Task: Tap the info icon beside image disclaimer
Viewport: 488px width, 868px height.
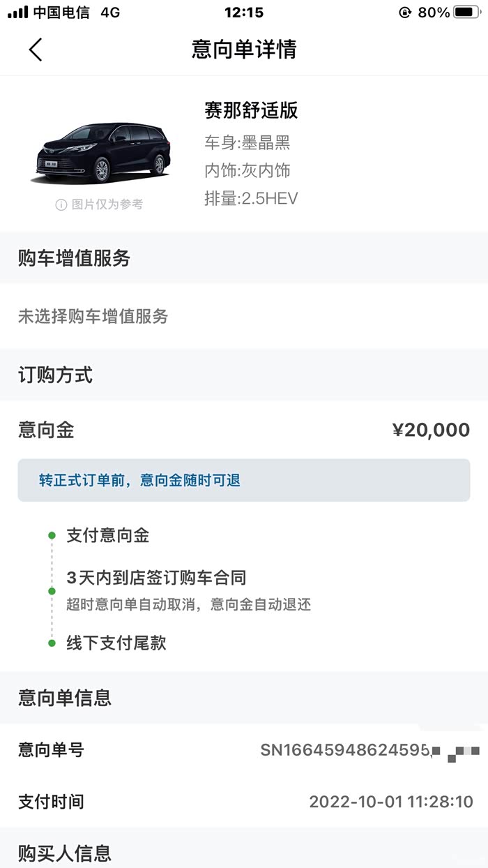Action: click(x=61, y=204)
